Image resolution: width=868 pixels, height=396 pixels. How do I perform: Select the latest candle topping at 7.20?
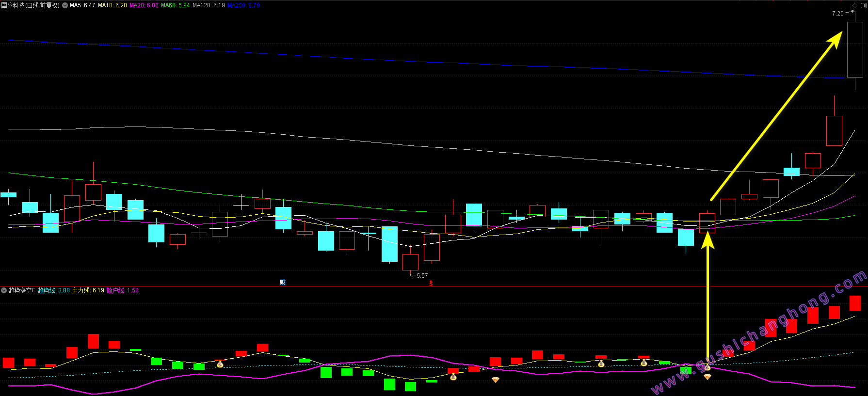tap(855, 50)
